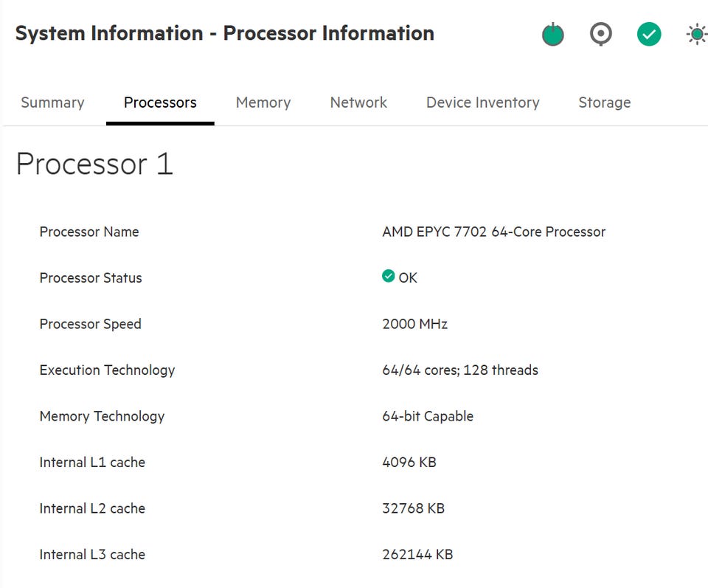Click the Processor 1 heading
This screenshot has height=588, width=708.
click(94, 164)
